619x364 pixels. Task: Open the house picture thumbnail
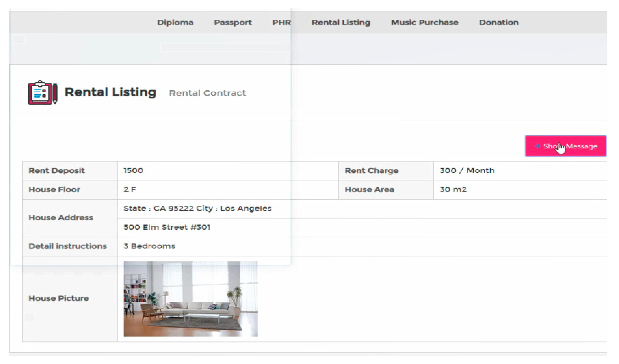pos(191,299)
